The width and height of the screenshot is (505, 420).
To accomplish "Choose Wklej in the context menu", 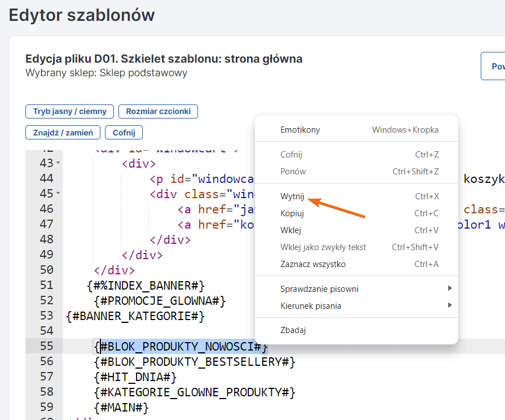I will point(291,230).
